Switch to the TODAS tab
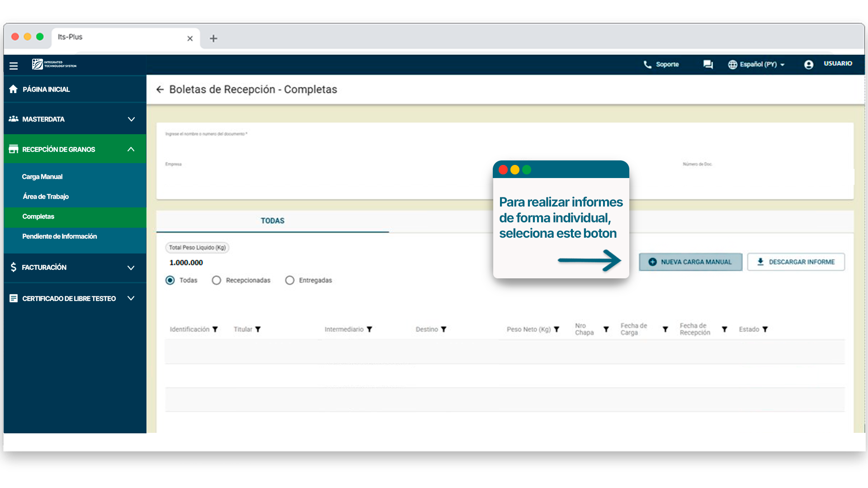The height and width of the screenshot is (488, 868). coord(272,221)
